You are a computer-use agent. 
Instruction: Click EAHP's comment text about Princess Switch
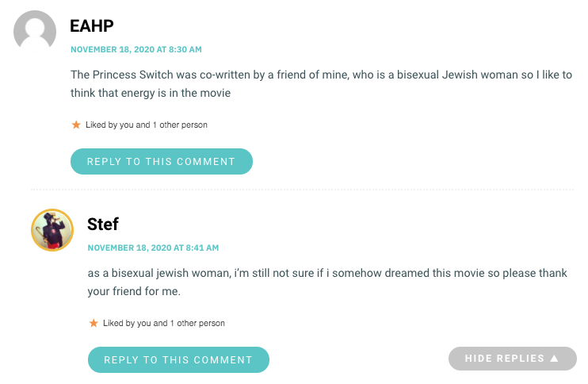click(322, 84)
